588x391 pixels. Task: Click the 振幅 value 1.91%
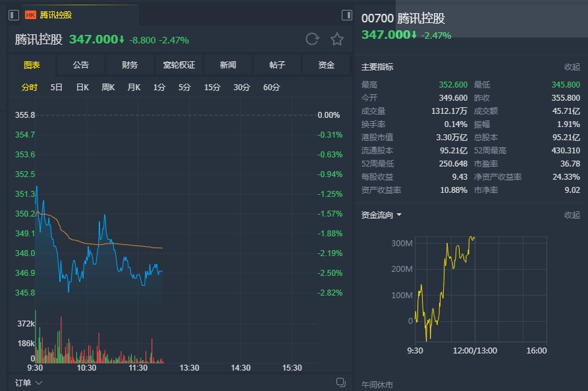pos(568,124)
